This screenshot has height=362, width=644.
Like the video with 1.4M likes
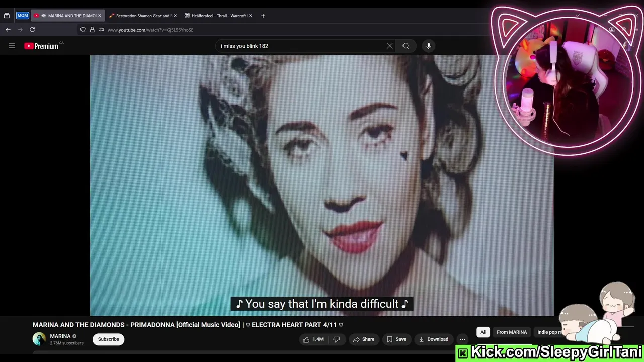pyautogui.click(x=313, y=339)
